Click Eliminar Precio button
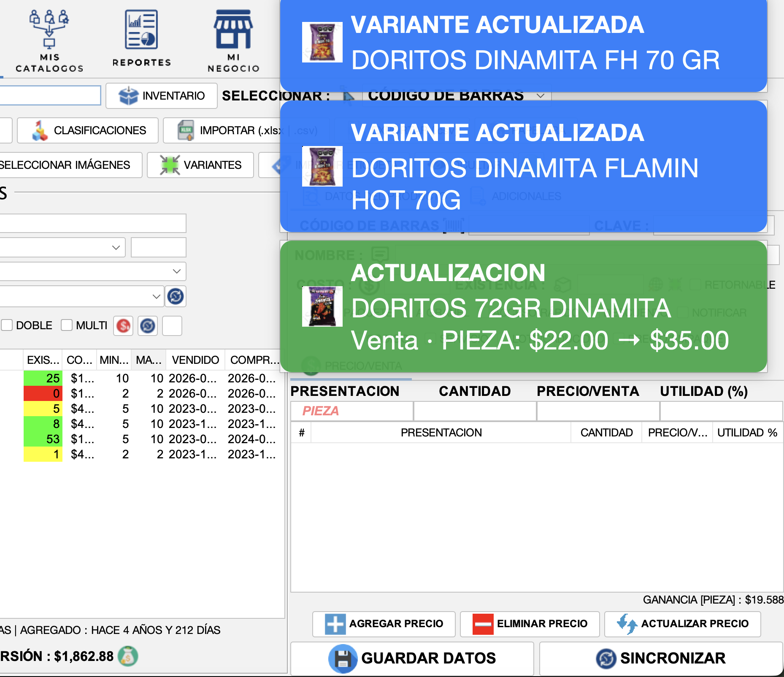 [530, 624]
